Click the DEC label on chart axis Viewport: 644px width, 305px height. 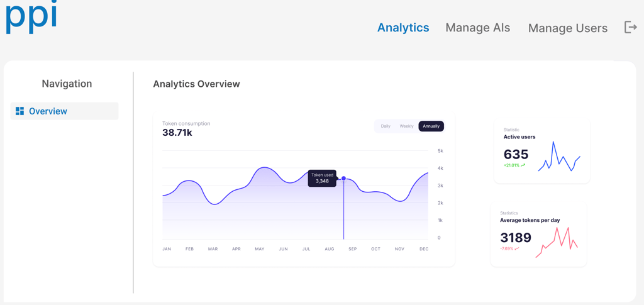424,249
